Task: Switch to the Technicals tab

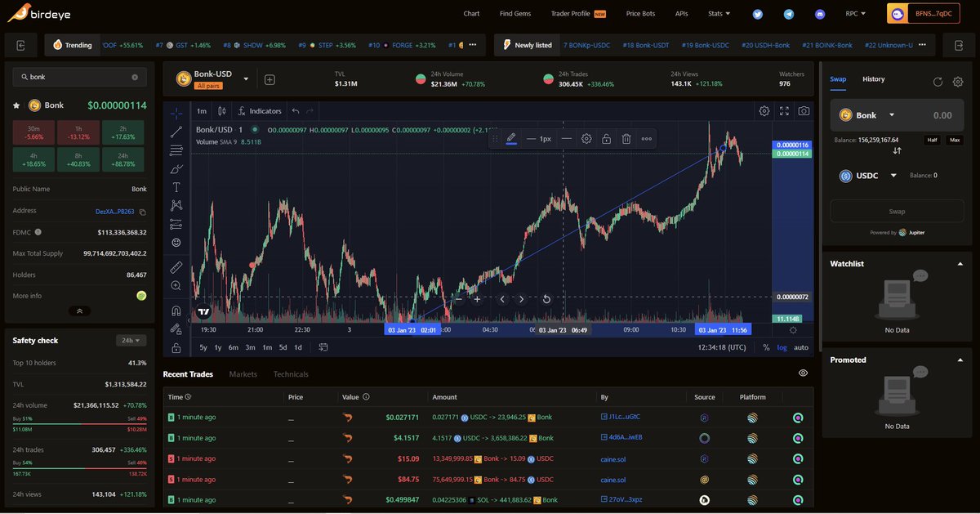Action: point(292,374)
